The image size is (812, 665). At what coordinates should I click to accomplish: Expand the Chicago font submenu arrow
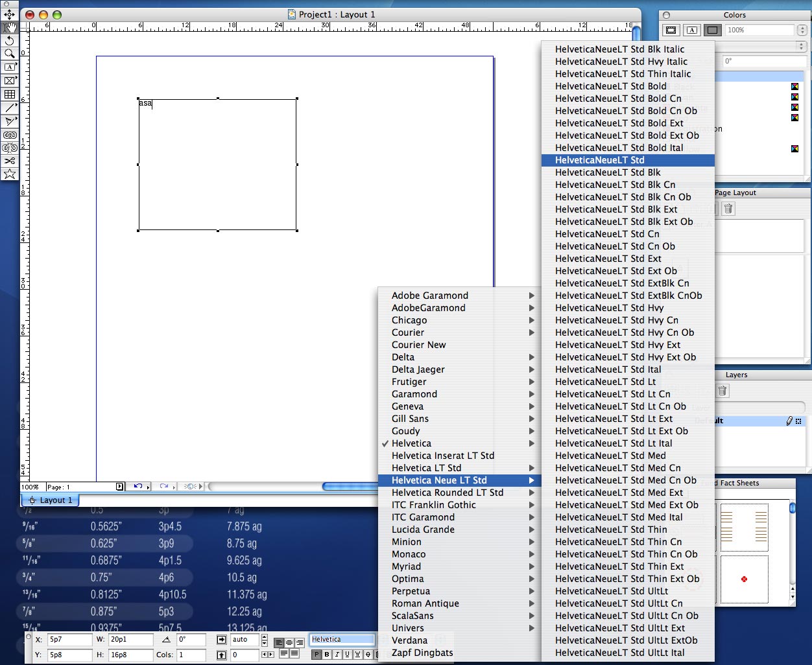click(532, 320)
